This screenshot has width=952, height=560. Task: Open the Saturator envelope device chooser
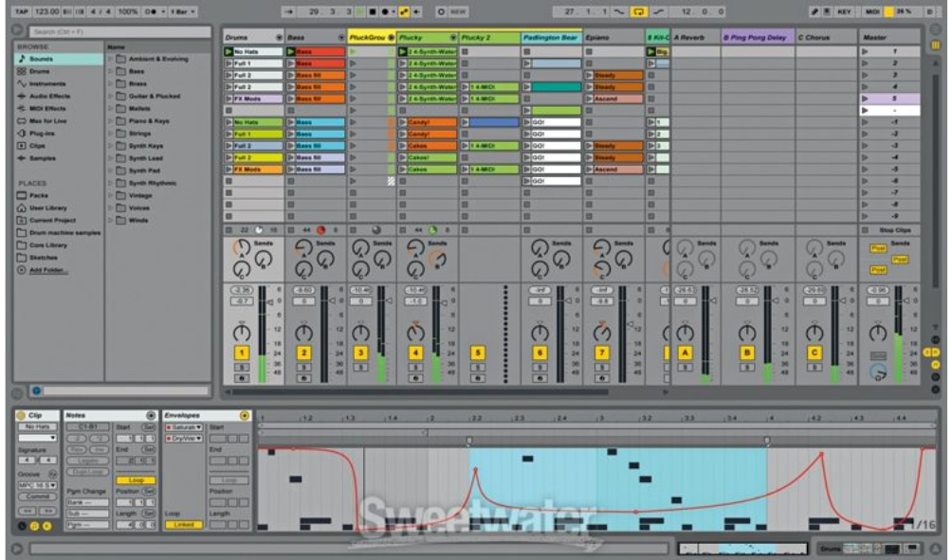point(184,427)
